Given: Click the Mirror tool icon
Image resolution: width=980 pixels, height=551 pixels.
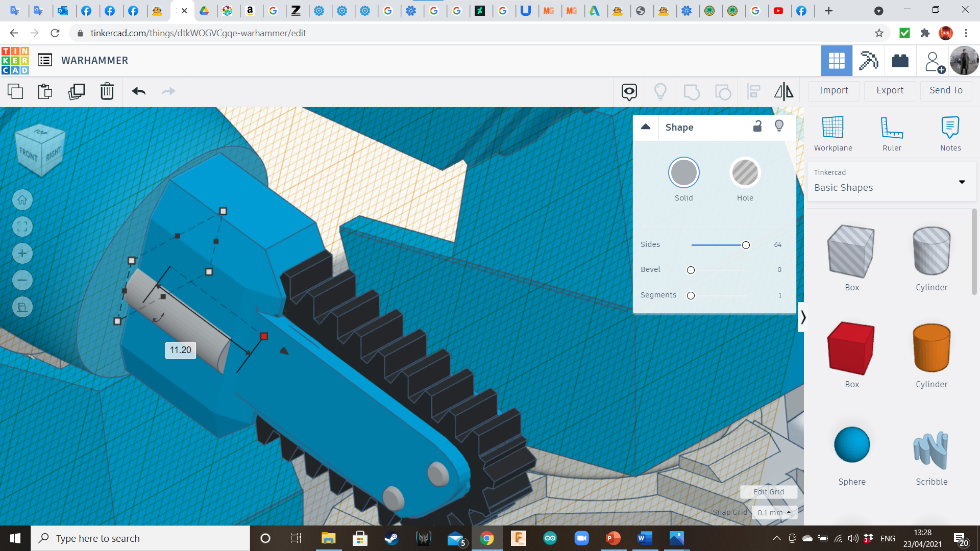Looking at the screenshot, I should coord(783,91).
